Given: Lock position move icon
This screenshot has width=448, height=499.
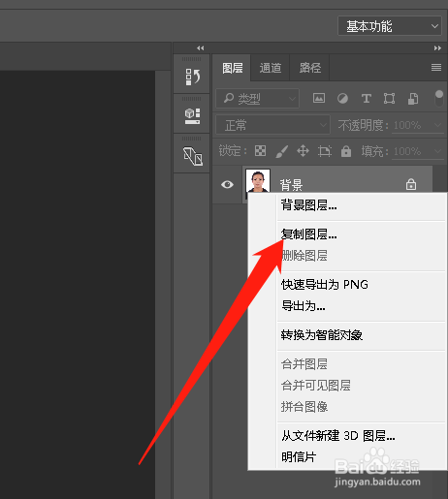Looking at the screenshot, I should (x=303, y=151).
